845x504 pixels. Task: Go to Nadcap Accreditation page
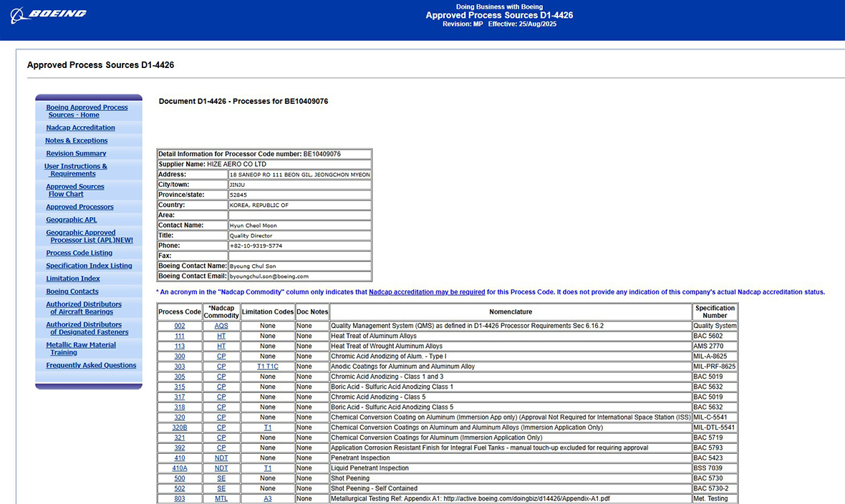(x=80, y=127)
